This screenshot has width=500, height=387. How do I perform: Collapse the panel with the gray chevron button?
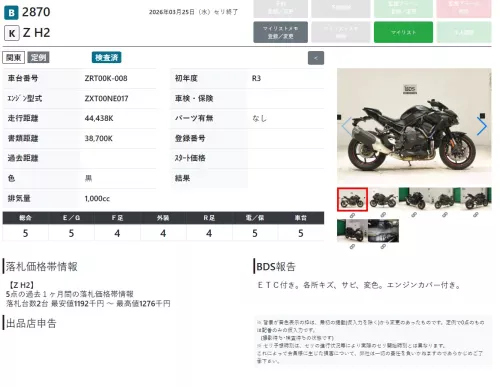(316, 58)
